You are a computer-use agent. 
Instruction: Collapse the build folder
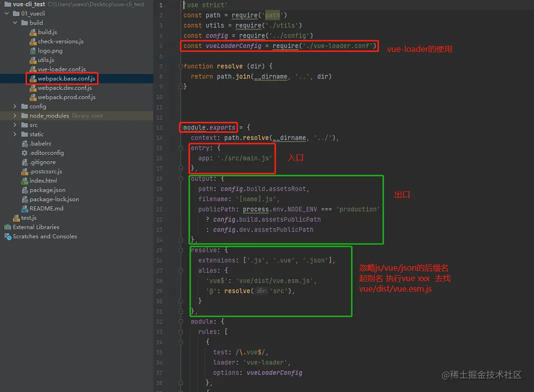[x=15, y=23]
